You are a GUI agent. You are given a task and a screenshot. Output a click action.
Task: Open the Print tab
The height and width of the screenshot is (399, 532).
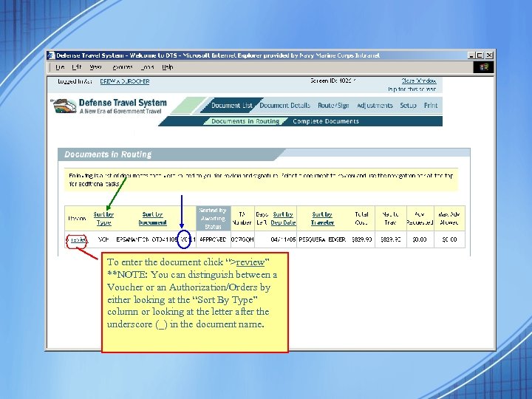tap(431, 106)
